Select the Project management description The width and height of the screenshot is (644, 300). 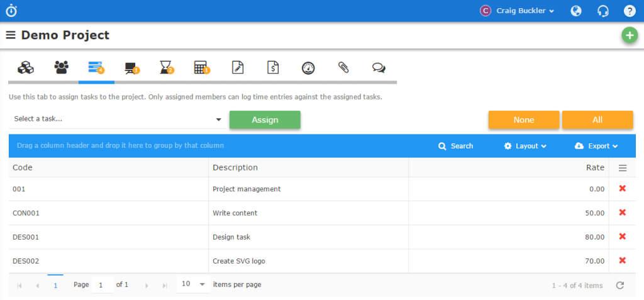[247, 189]
